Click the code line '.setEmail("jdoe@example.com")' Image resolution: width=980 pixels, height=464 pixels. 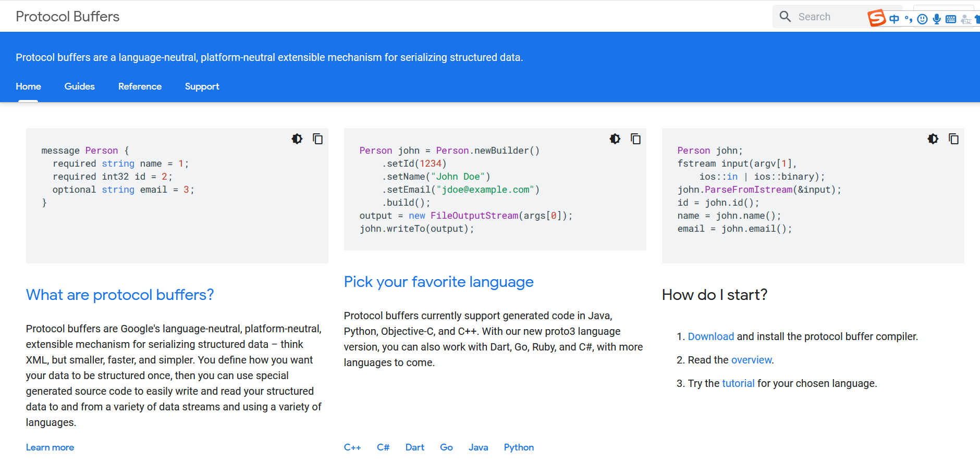pyautogui.click(x=460, y=190)
